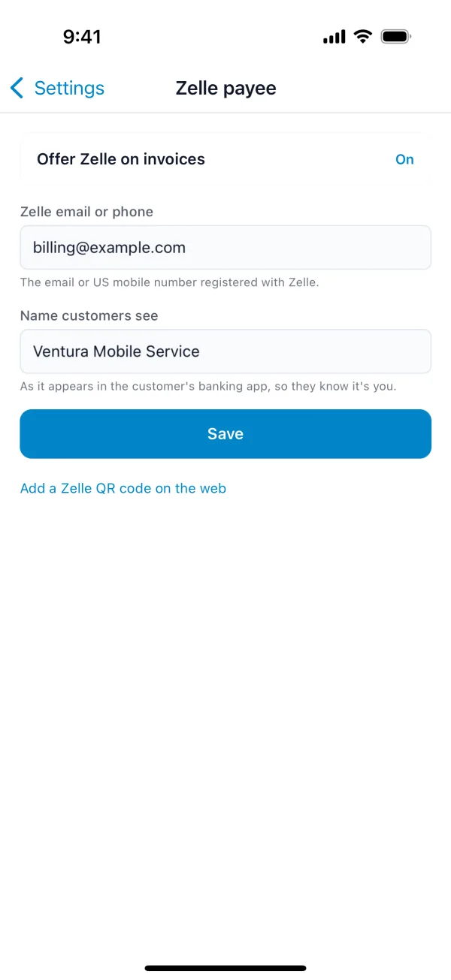
Task: Tap the Zelle registration helper text
Action: tap(170, 282)
